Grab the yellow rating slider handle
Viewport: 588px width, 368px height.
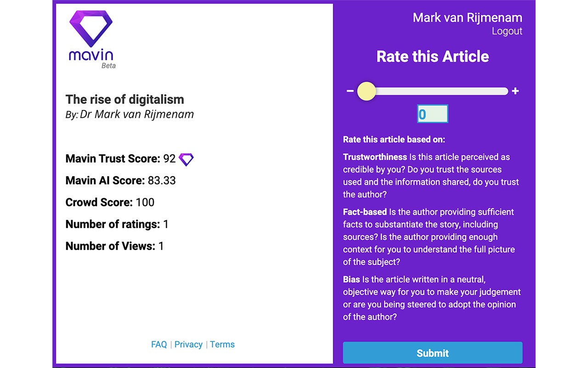(x=366, y=91)
